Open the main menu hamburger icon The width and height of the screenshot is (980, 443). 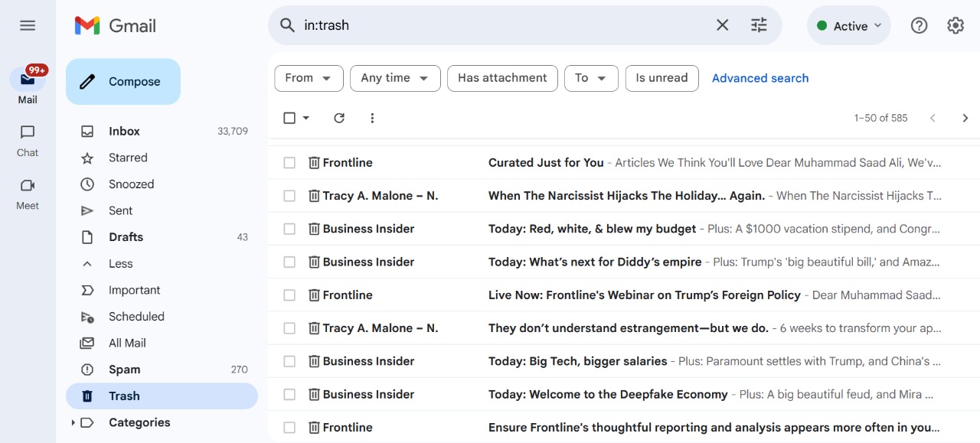pyautogui.click(x=28, y=25)
